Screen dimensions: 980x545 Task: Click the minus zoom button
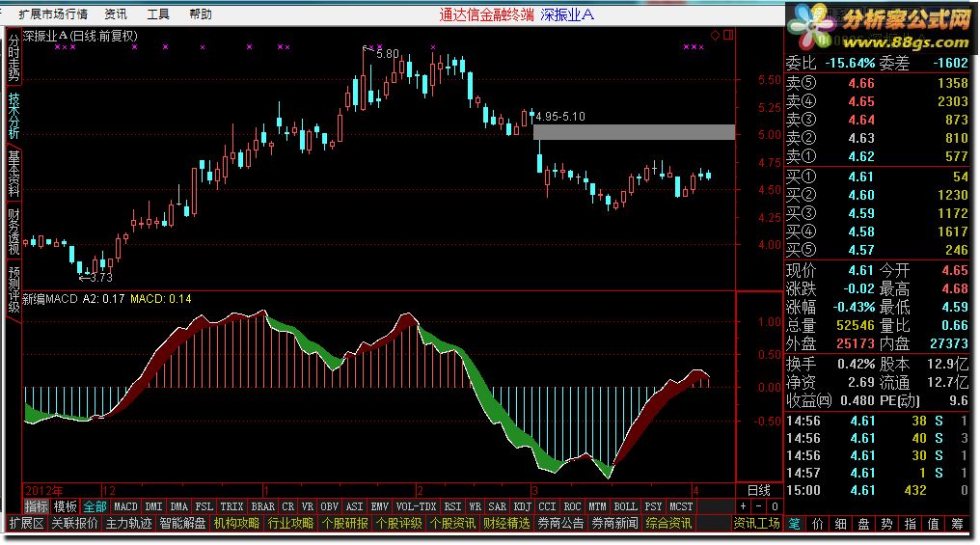tap(759, 506)
